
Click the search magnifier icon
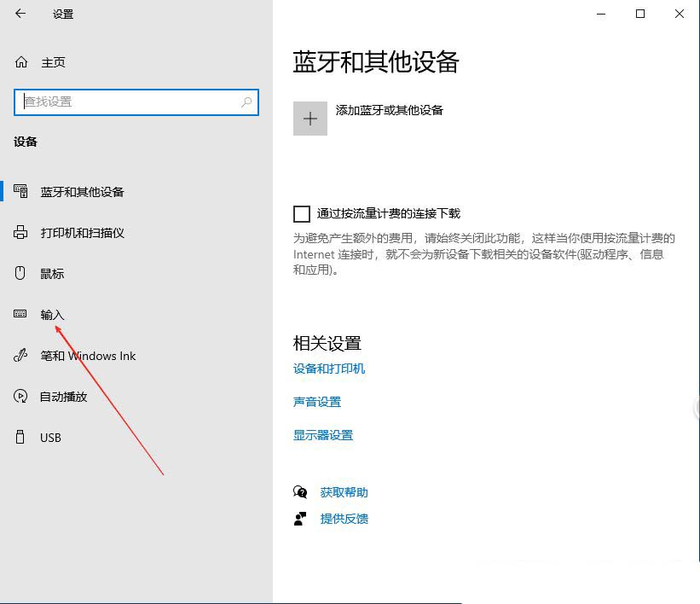(246, 102)
